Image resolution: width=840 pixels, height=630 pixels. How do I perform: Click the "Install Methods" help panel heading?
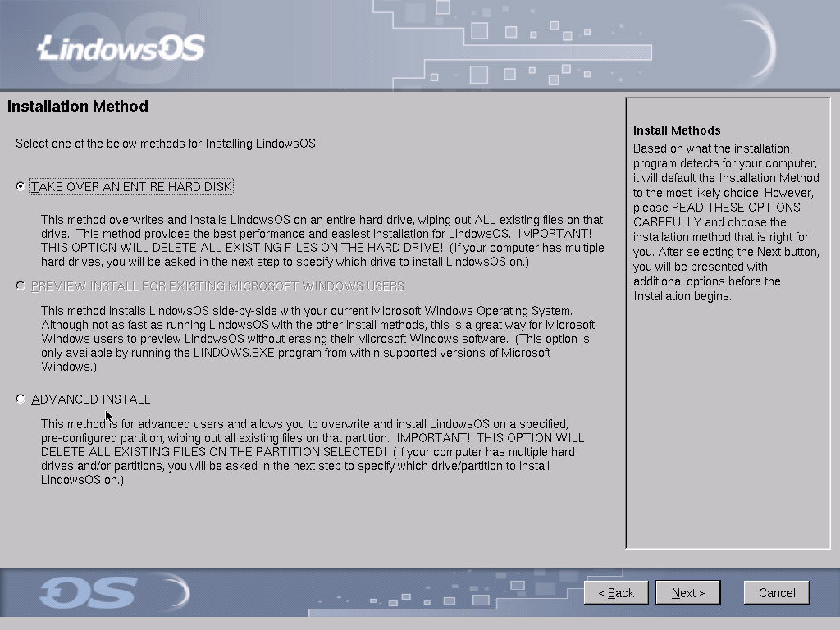[677, 130]
